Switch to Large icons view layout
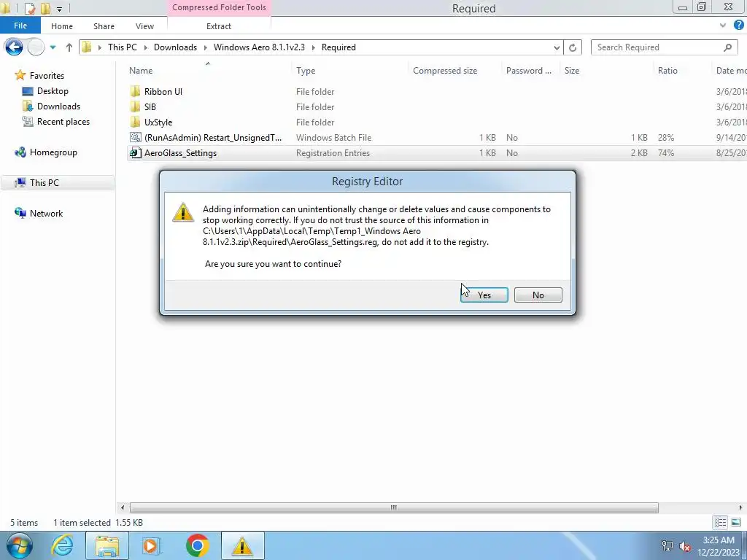Viewport: 747px width, 560px height. click(x=735, y=522)
